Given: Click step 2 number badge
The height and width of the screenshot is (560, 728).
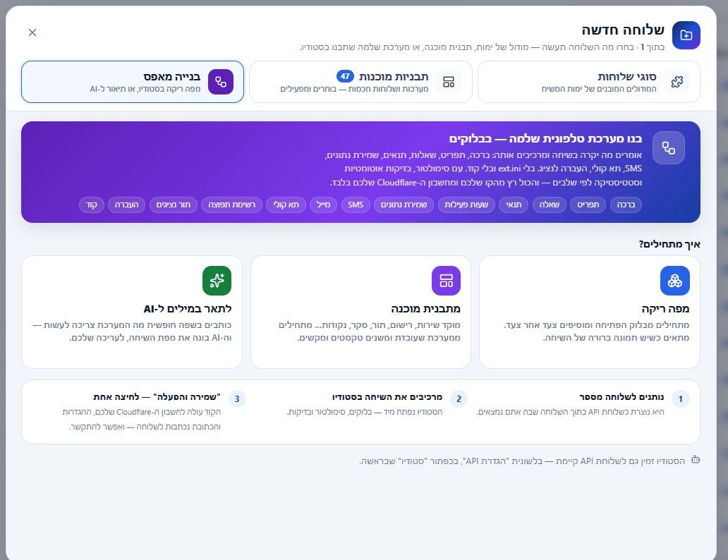Looking at the screenshot, I should point(459,398).
